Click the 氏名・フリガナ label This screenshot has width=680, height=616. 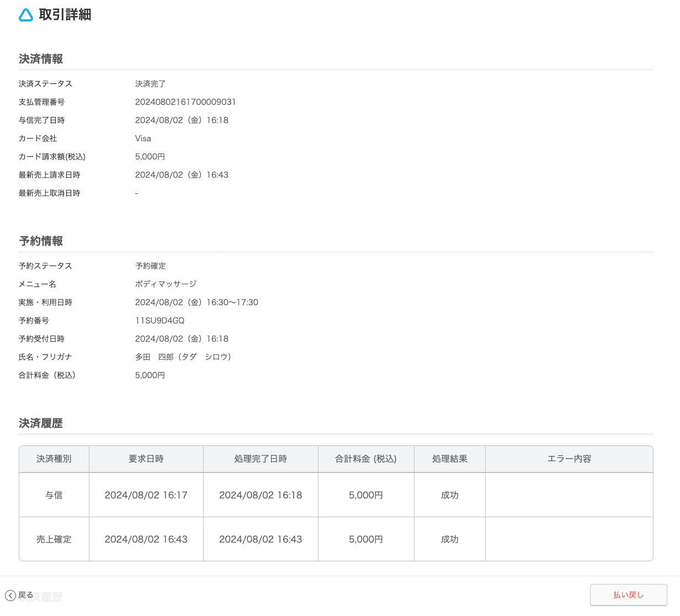pos(46,357)
